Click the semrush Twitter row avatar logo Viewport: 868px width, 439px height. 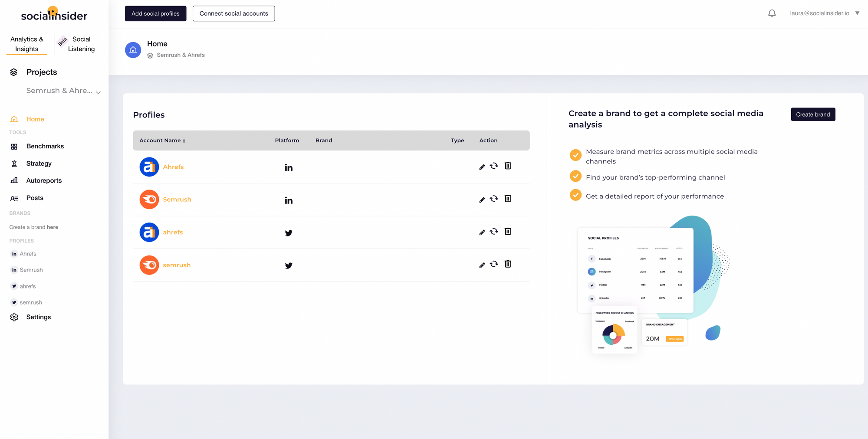tap(149, 265)
